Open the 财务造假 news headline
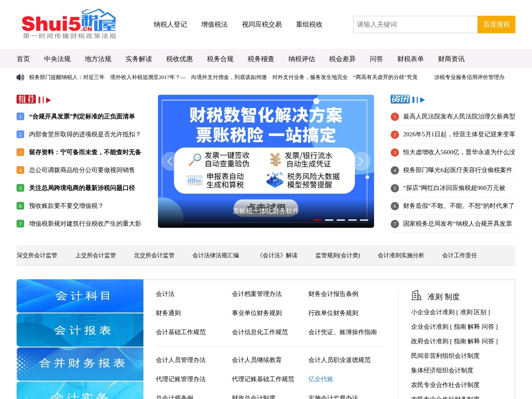This screenshot has height=399, width=532. pos(459,206)
